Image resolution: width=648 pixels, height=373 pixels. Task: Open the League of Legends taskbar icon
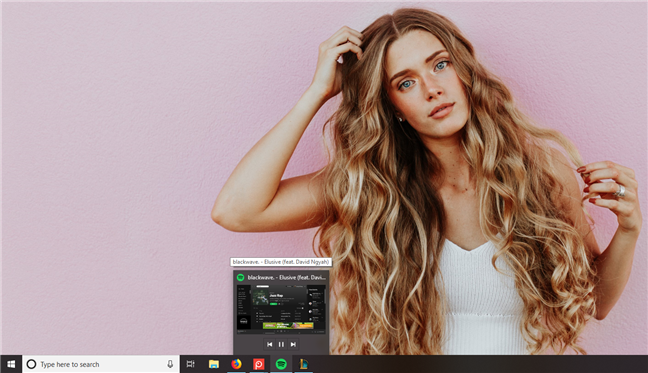point(304,364)
